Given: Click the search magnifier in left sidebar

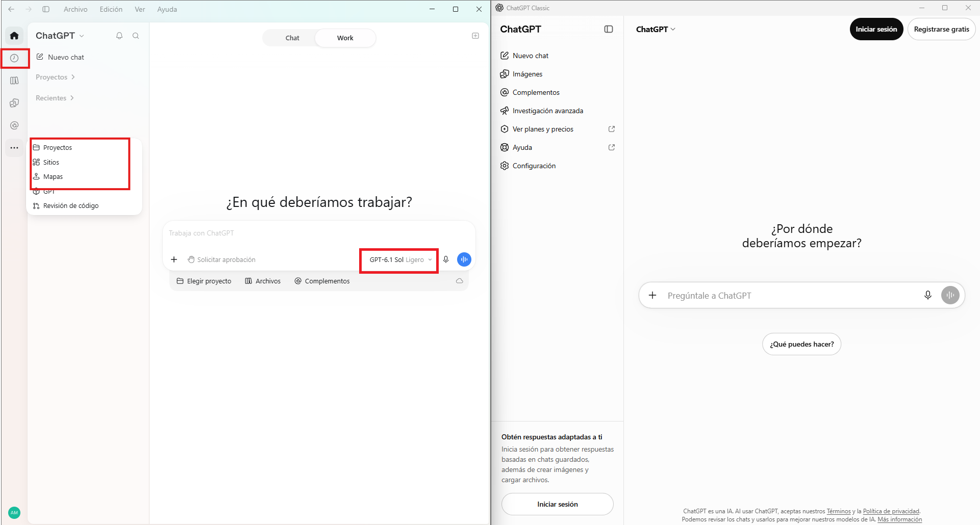Looking at the screenshot, I should [x=136, y=36].
